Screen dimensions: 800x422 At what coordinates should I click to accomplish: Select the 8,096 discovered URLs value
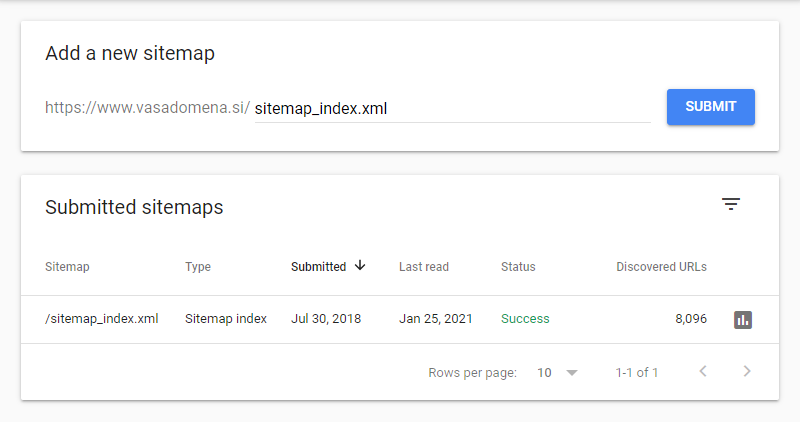[x=691, y=319]
